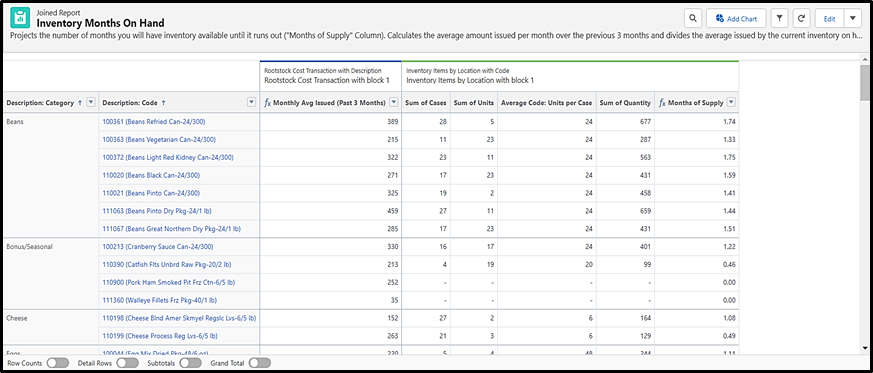Click the Sum of Quantity column header
The width and height of the screenshot is (873, 373).
click(625, 102)
